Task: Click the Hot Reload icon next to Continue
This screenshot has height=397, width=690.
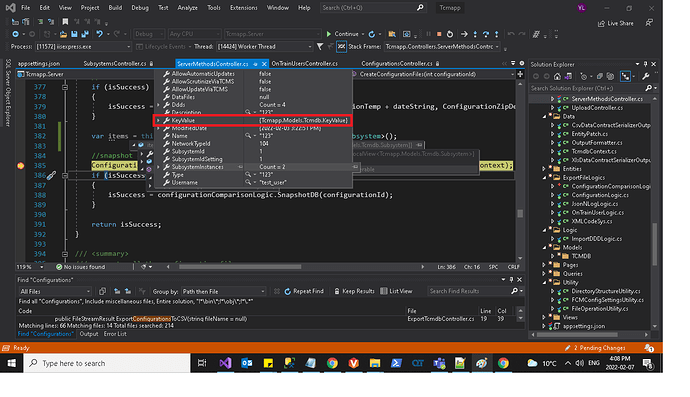Action: (372, 34)
